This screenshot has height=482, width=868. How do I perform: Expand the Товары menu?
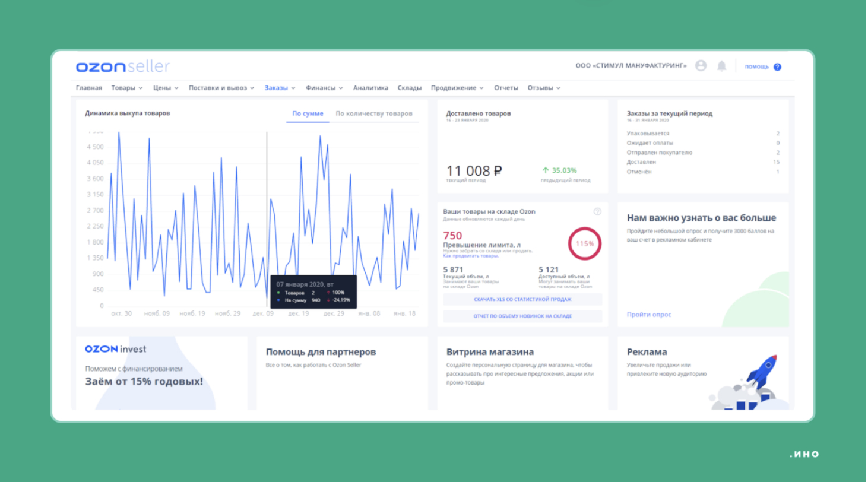(x=127, y=88)
